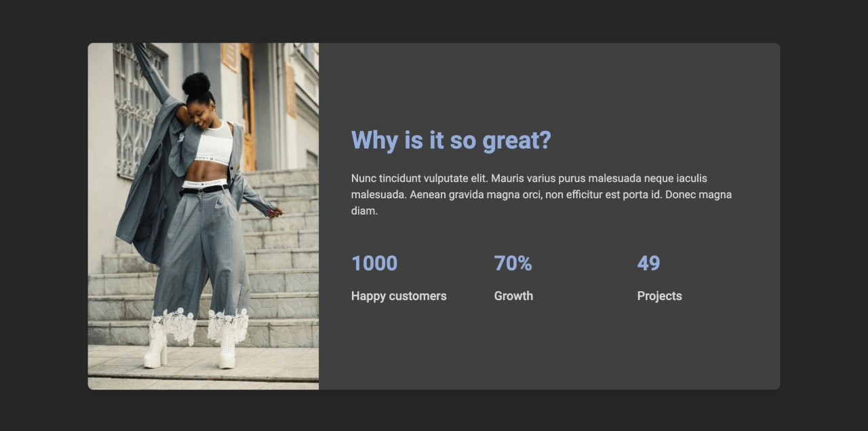
Task: Click the 70% statistic value
Action: [513, 263]
